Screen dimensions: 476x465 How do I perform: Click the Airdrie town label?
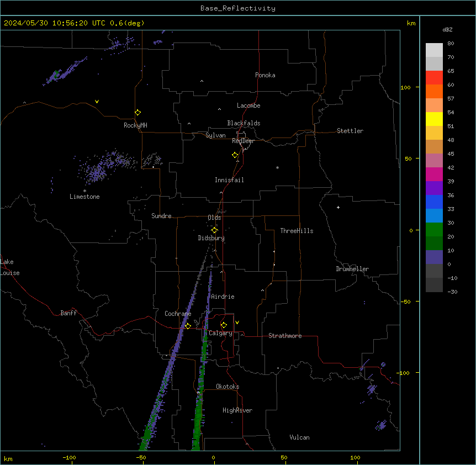(x=223, y=297)
